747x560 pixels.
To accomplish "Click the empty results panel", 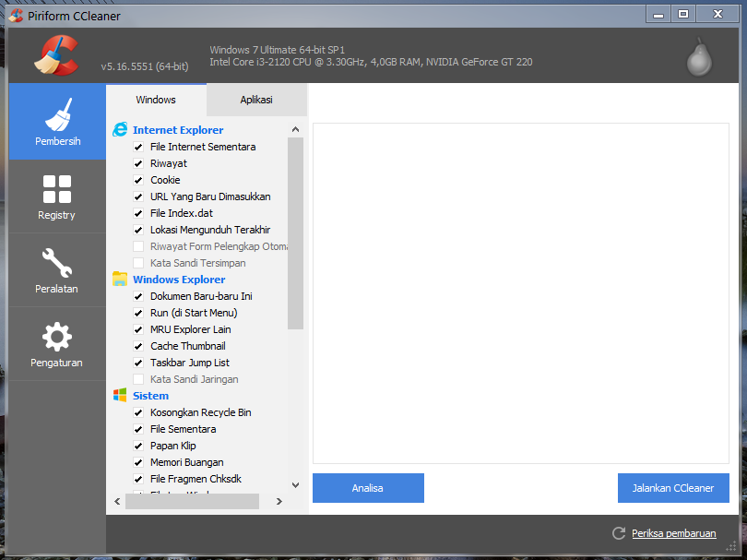I will coord(521,293).
